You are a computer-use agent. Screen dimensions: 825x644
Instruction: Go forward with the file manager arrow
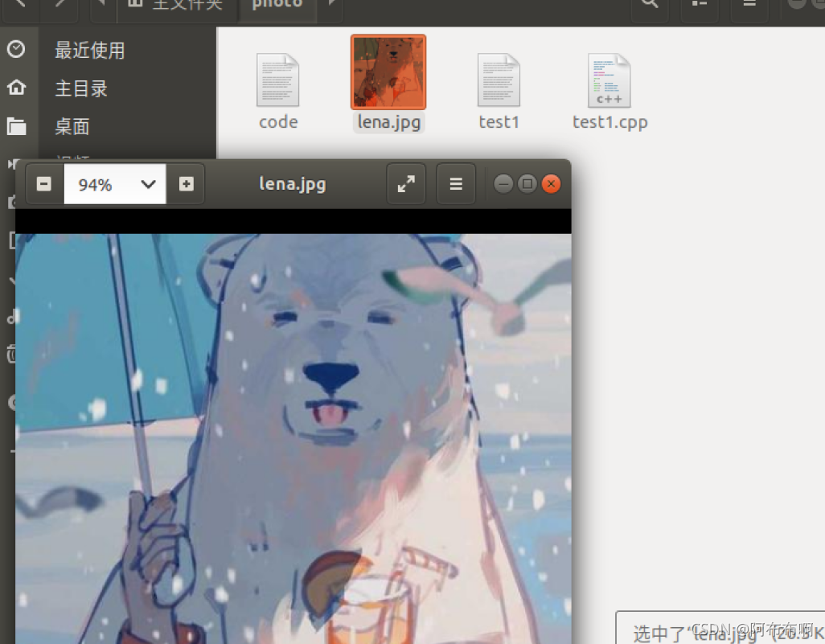[59, 4]
